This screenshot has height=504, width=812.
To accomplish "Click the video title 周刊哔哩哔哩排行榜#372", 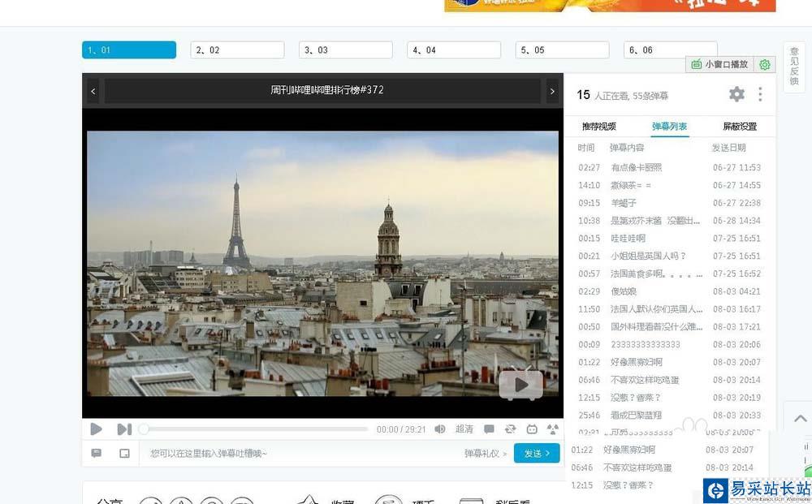I will coord(326,90).
